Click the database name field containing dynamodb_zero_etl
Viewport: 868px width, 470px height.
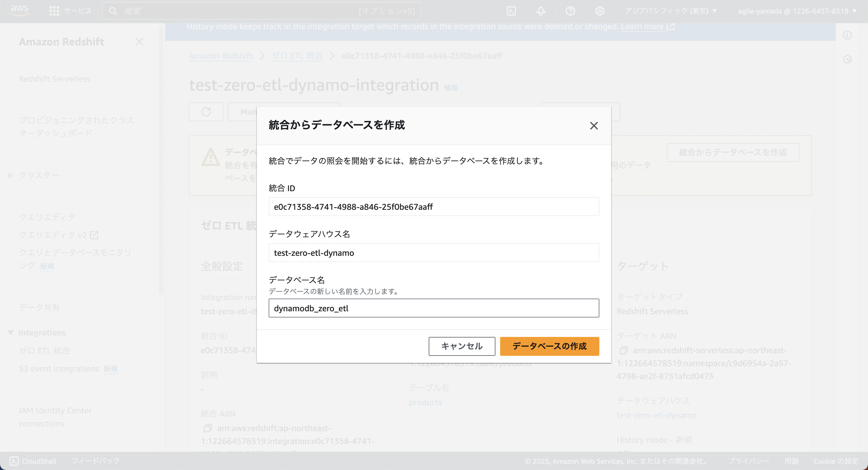[434, 308]
